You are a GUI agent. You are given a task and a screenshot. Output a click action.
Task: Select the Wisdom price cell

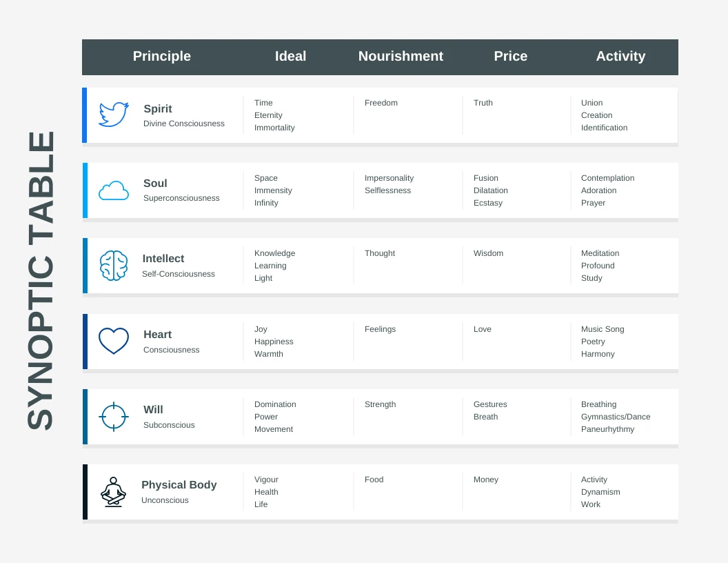(x=488, y=253)
